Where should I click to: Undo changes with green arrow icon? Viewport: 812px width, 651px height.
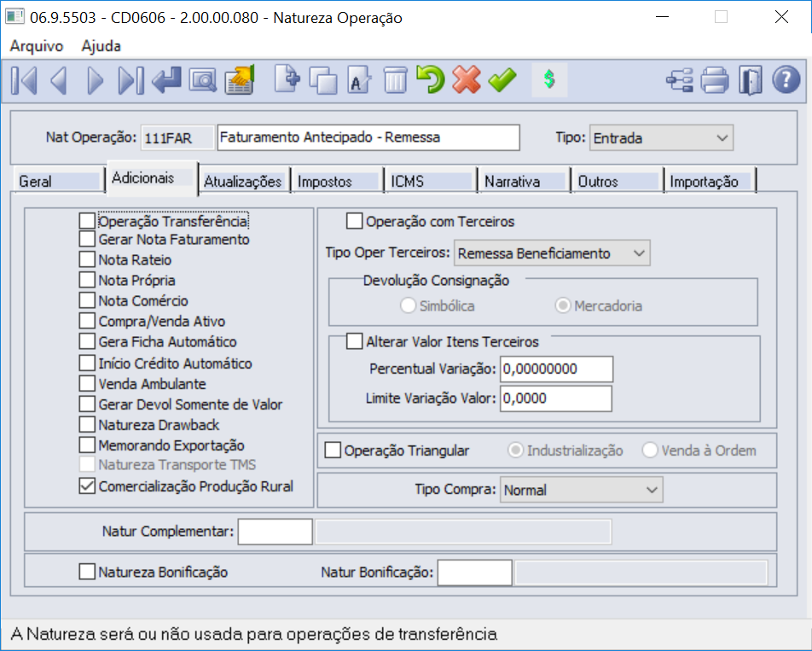431,80
